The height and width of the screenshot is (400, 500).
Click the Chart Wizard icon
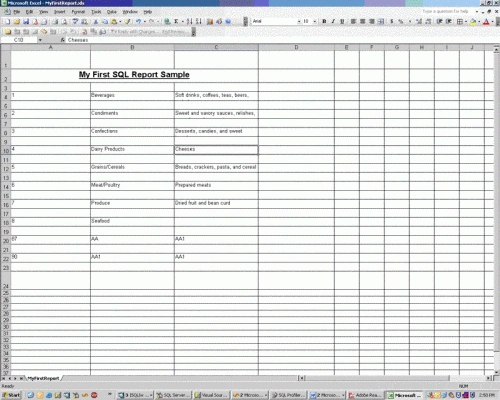coord(210,22)
